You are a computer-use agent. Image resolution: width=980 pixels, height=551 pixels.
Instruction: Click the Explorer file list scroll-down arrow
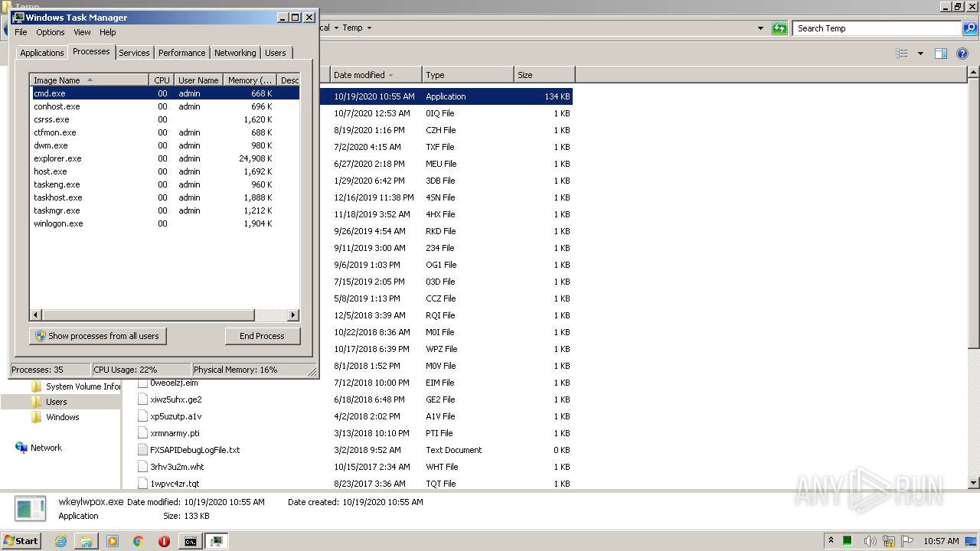click(x=973, y=483)
